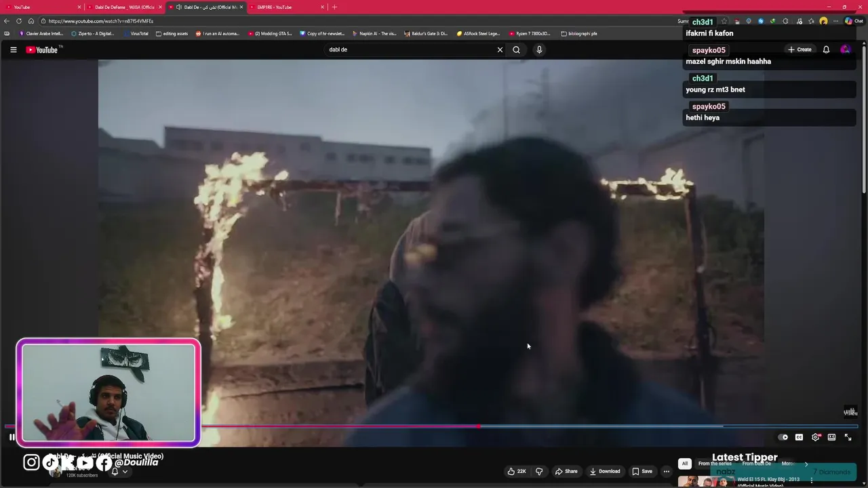Viewport: 868px width, 488px height.
Task: Open options for Weld El 15 video
Action: 812,481
